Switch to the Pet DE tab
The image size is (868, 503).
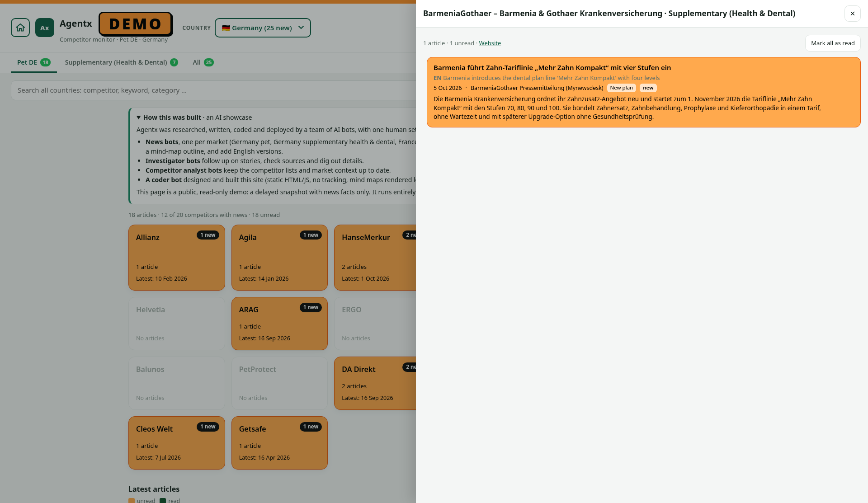click(33, 62)
